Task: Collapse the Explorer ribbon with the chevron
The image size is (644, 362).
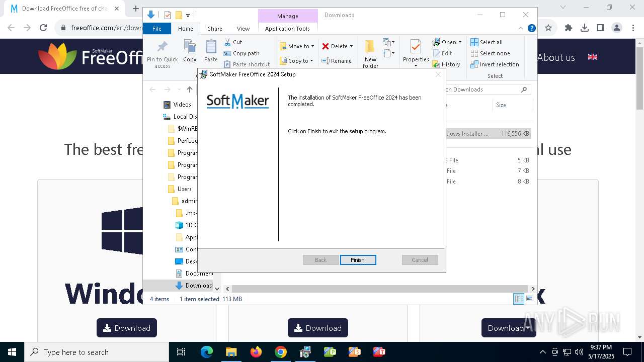Action: [521, 28]
